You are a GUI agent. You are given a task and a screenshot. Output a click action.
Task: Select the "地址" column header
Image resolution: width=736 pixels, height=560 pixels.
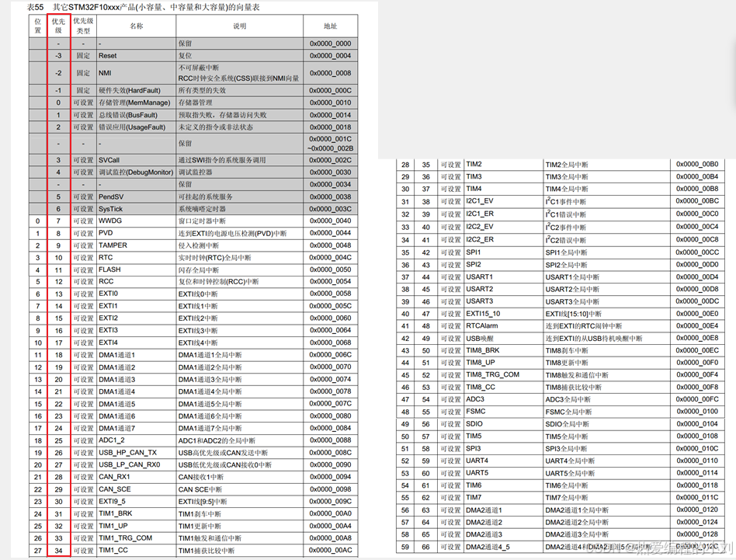[x=330, y=26]
